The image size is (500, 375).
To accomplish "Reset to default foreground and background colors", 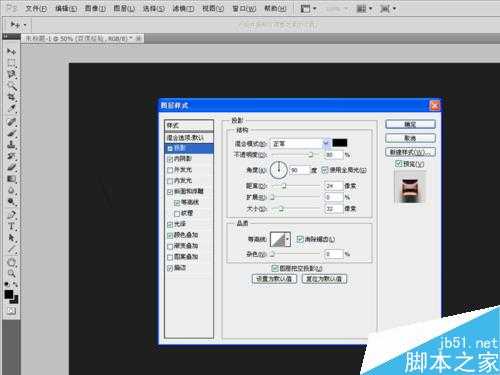I will pyautogui.click(x=7, y=284).
